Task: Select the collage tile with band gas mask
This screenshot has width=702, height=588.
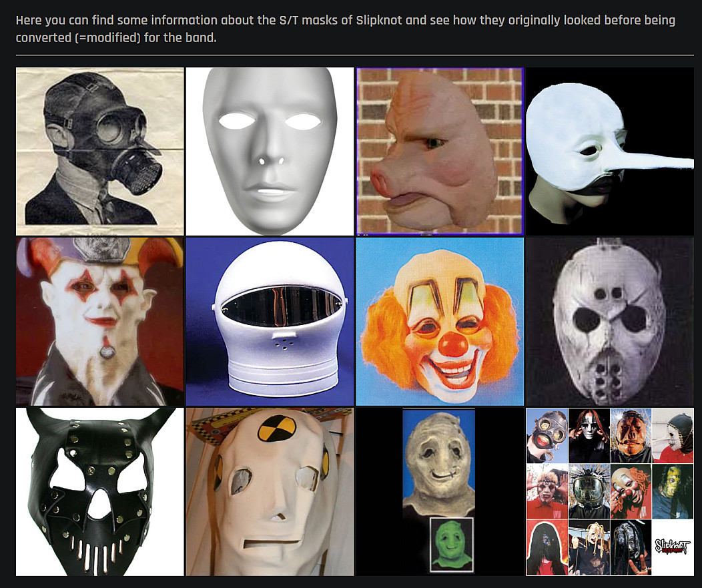Action: click(547, 436)
